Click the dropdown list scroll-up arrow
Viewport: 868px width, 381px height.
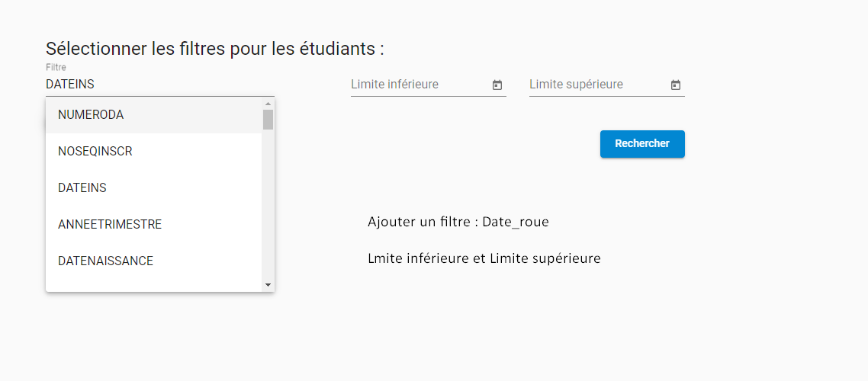pyautogui.click(x=268, y=104)
